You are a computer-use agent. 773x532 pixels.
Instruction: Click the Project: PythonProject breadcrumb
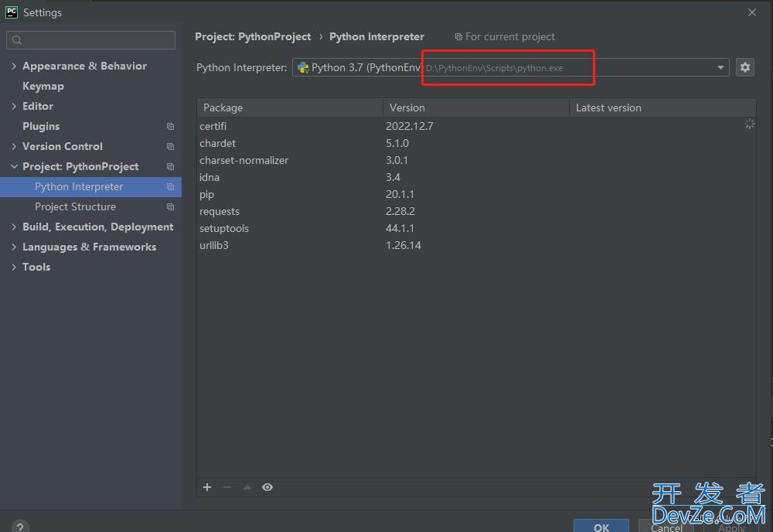coord(253,36)
